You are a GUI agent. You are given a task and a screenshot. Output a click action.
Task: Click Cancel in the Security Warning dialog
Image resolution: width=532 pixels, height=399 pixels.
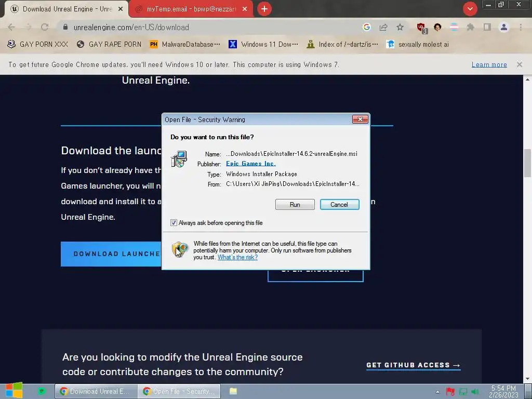[339, 205]
